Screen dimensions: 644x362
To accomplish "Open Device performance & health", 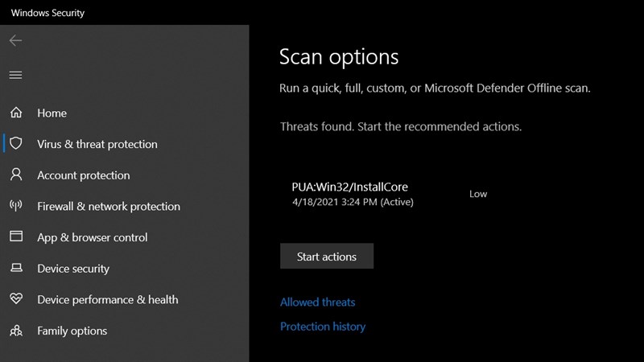I will click(x=108, y=299).
